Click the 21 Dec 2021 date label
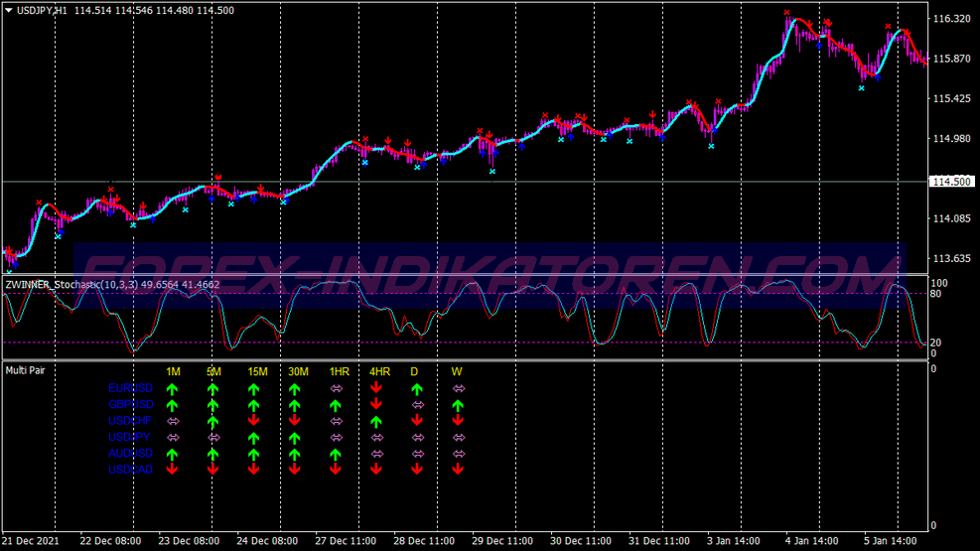The height and width of the screenshot is (551, 980). 30,541
